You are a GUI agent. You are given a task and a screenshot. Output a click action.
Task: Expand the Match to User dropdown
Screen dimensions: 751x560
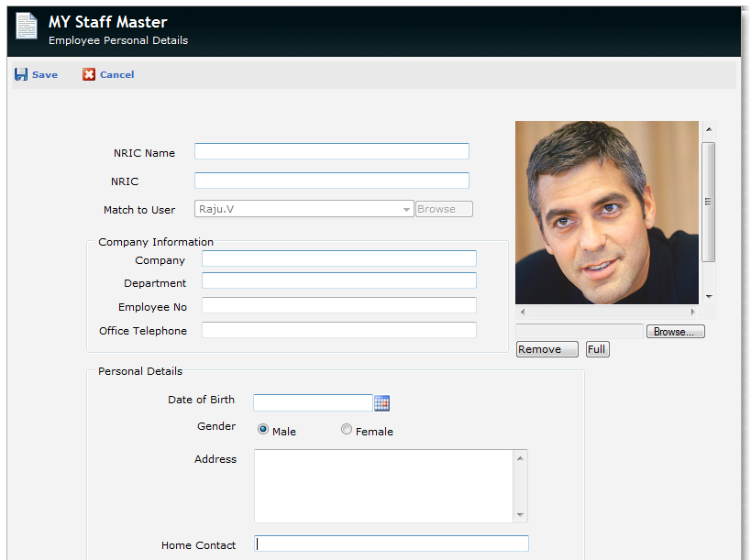(x=406, y=209)
